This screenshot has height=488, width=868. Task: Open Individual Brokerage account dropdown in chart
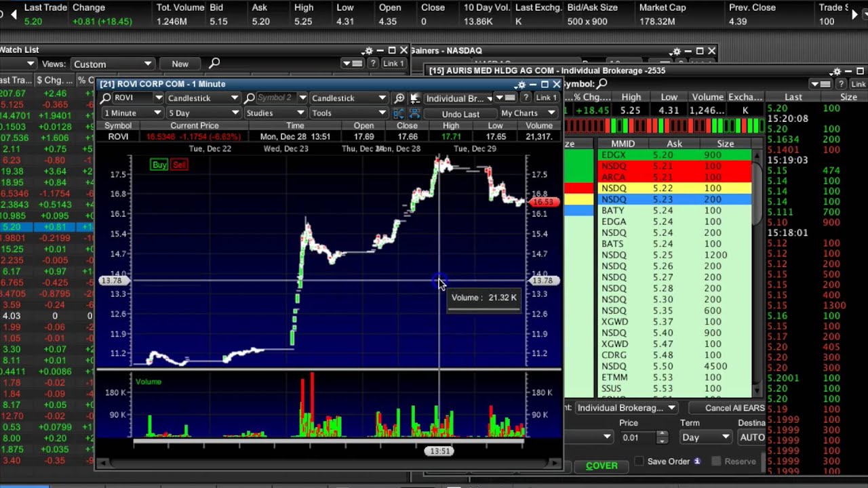point(458,98)
